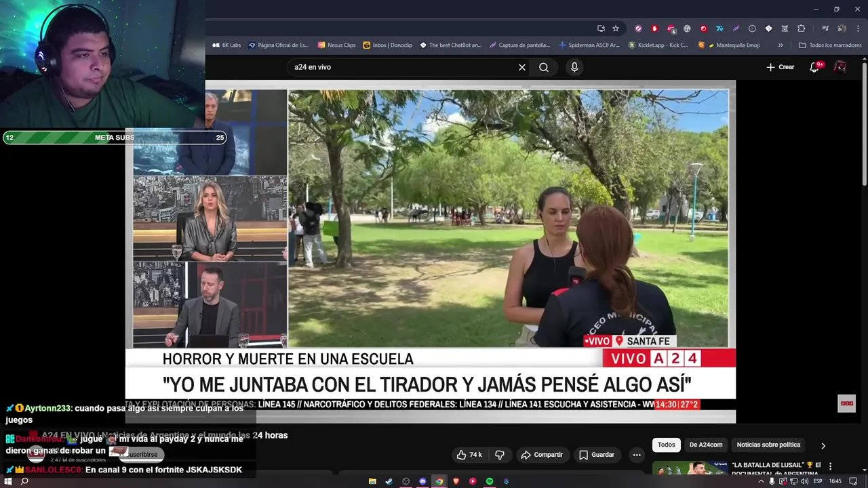Open the Nexus Clips bookmark
Screen dimensions: 868x488
(x=336, y=45)
